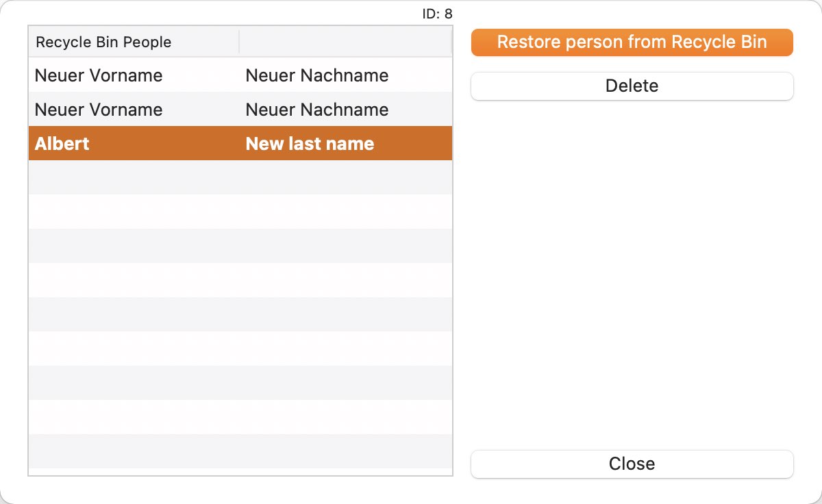Choose second row's Neuer Nachname cell
The height and width of the screenshot is (504, 822).
pos(316,110)
